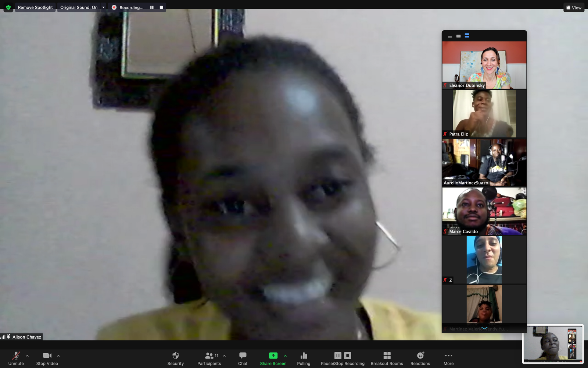The height and width of the screenshot is (368, 588).
Task: Open Original Sound dropdown arrow
Action: 103,7
